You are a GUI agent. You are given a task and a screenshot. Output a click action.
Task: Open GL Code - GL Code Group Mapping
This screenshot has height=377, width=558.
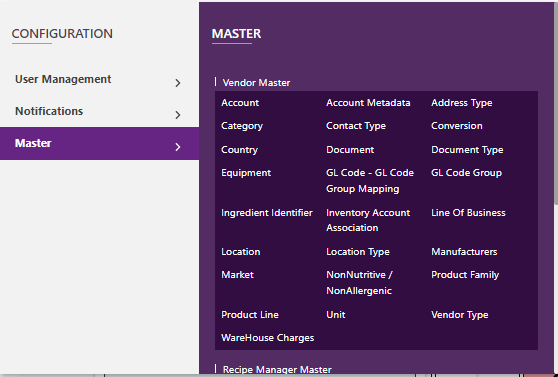370,181
